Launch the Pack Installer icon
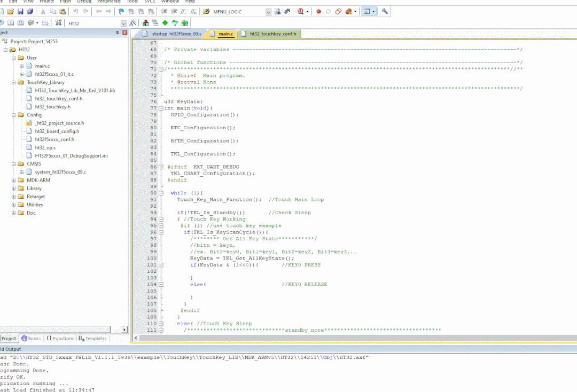The width and height of the screenshot is (577, 392). 185,23
